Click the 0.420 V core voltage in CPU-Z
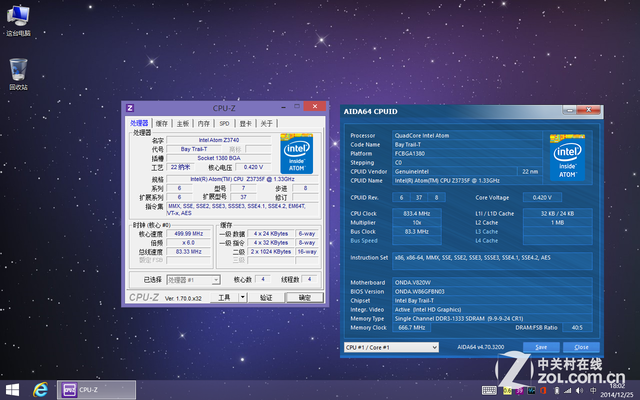The width and height of the screenshot is (640, 400). 253,167
